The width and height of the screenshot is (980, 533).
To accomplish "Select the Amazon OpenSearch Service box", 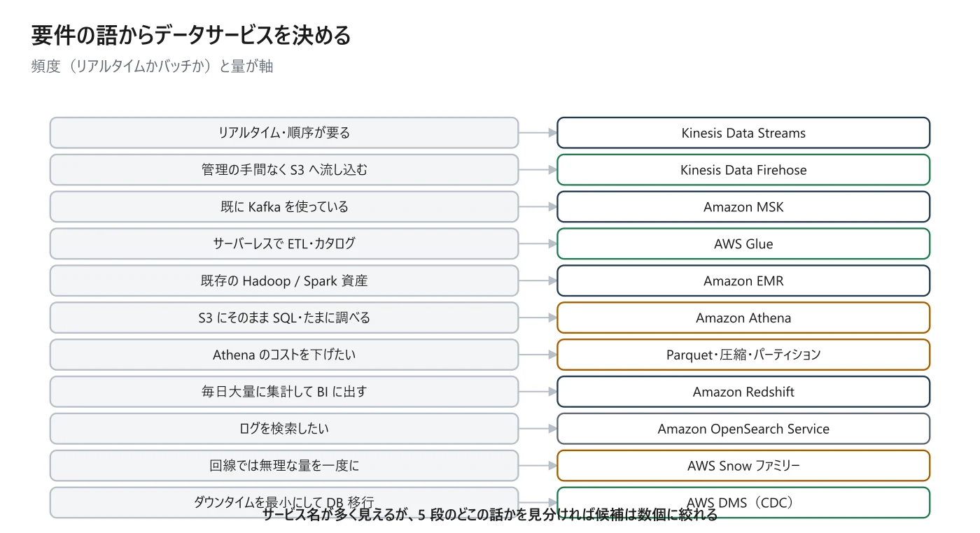I will click(x=743, y=429).
